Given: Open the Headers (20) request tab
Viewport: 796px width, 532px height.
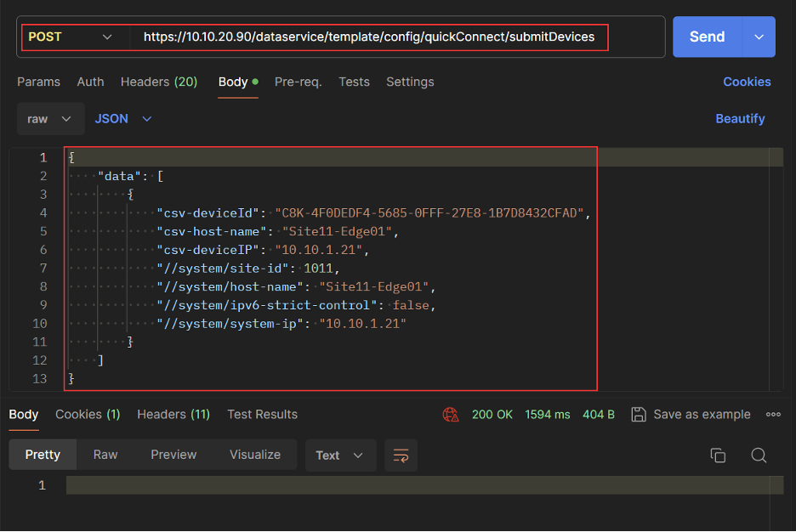Looking at the screenshot, I should coord(159,82).
